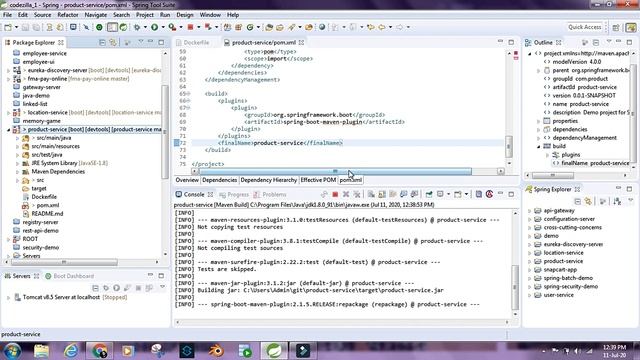Terminate the console process with red square
This screenshot has width=640, height=360.
tap(335, 194)
